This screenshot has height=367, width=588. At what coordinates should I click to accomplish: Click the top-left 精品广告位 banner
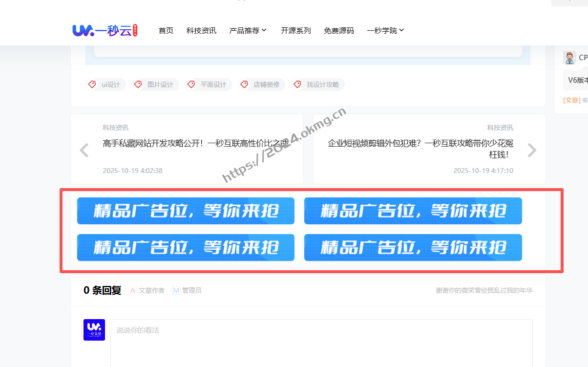pos(186,211)
